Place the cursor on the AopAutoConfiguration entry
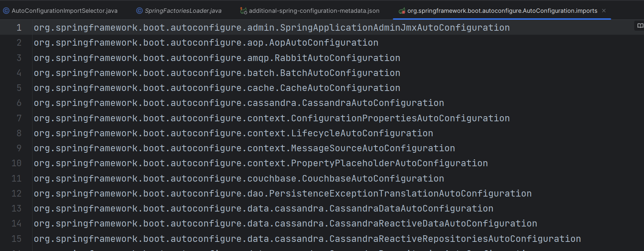 pos(323,43)
